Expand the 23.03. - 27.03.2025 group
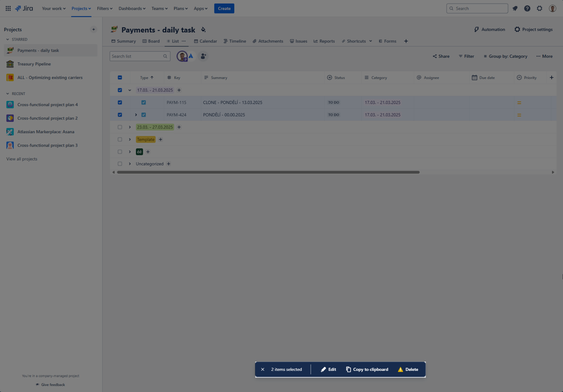 coord(130,127)
